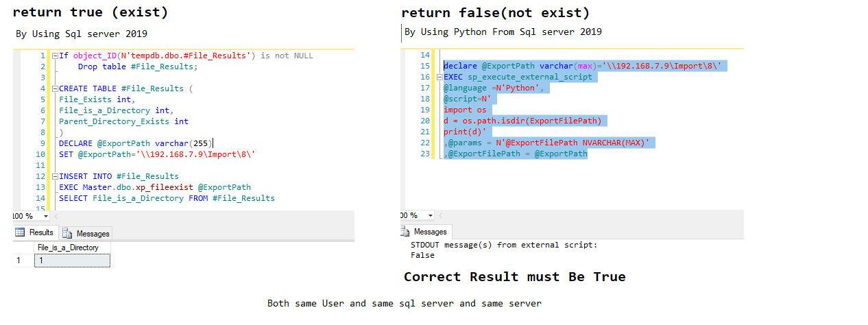Click the left editor's scroll-left arrow
Screen dimensions: 868x325
(x=56, y=216)
